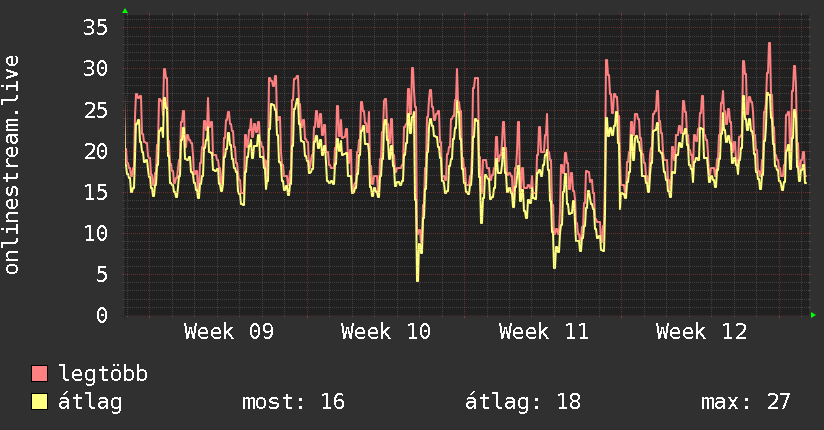The height and width of the screenshot is (430, 824).
Task: Click the y-axis value 35
Action: pos(96,27)
